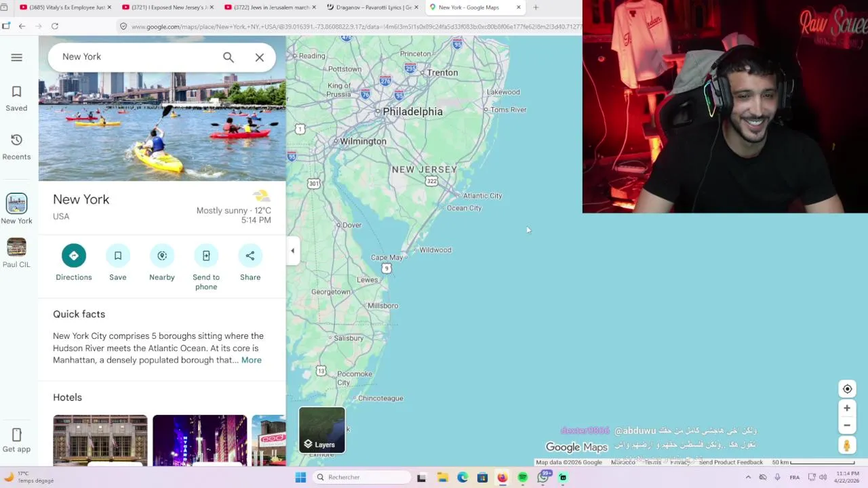868x488 pixels.
Task: Share the New York place
Action: (250, 262)
